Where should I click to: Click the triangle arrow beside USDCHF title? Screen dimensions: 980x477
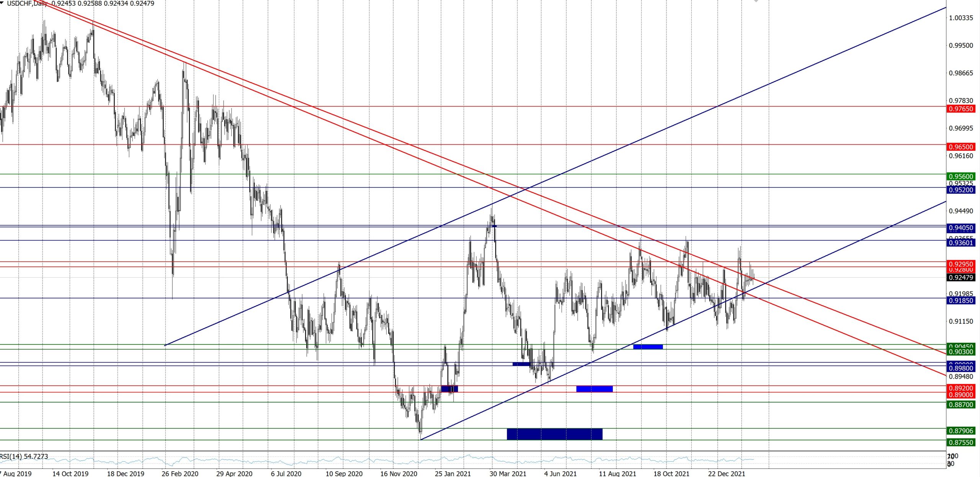2,3
